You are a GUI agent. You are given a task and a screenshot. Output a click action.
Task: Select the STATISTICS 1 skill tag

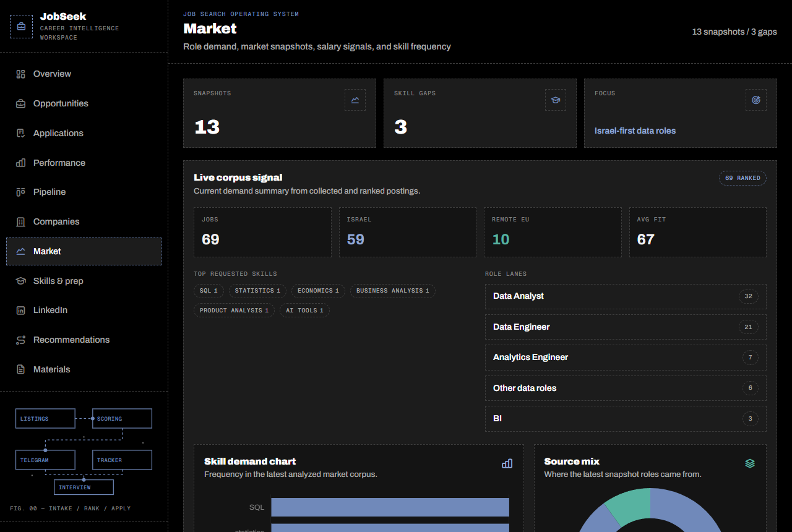[x=257, y=291]
